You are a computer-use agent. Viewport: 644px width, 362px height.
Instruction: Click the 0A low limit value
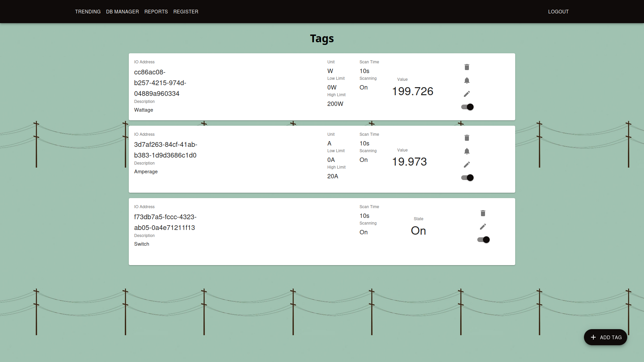click(x=331, y=160)
